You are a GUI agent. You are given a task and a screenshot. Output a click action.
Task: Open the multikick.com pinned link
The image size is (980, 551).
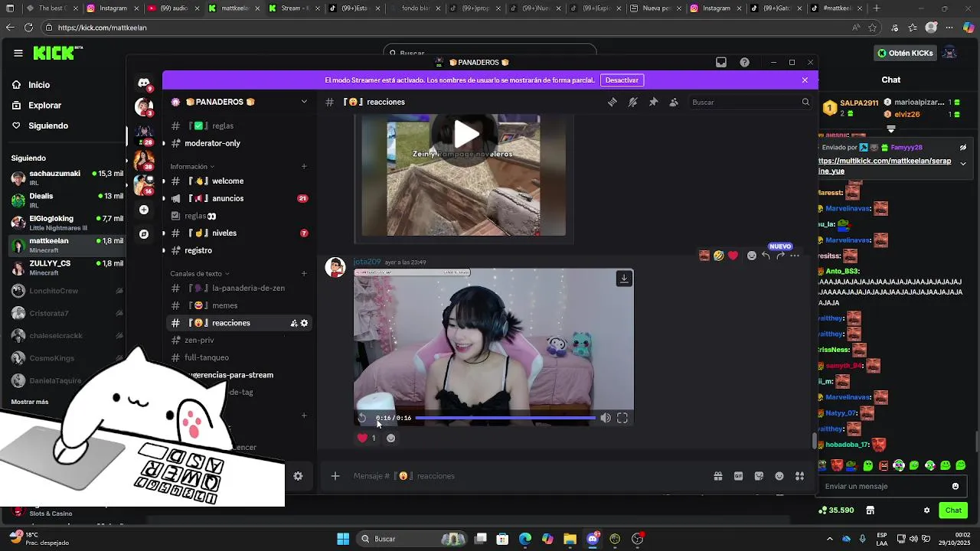coord(884,166)
